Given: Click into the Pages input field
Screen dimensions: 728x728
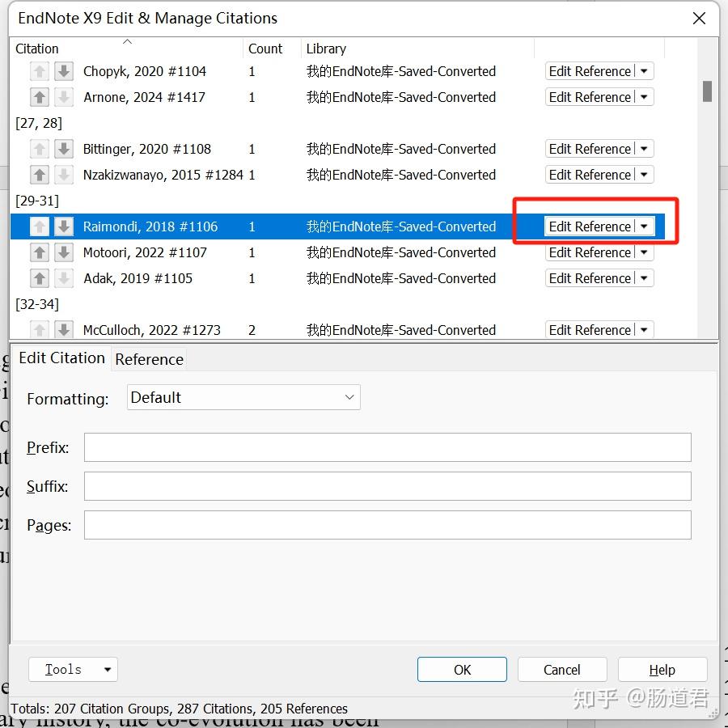Looking at the screenshot, I should tap(387, 525).
